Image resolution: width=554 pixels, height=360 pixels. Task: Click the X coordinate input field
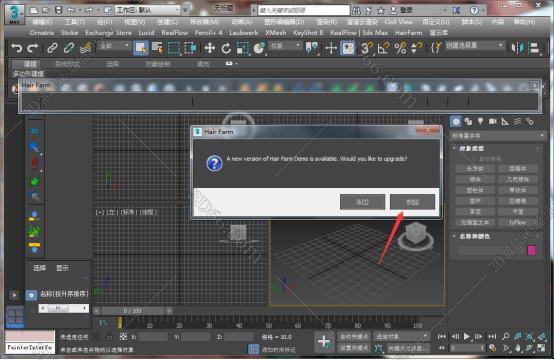tap(153, 337)
